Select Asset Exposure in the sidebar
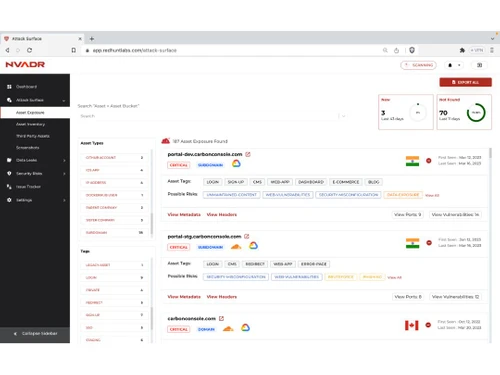This screenshot has width=500, height=375. pyautogui.click(x=35, y=112)
